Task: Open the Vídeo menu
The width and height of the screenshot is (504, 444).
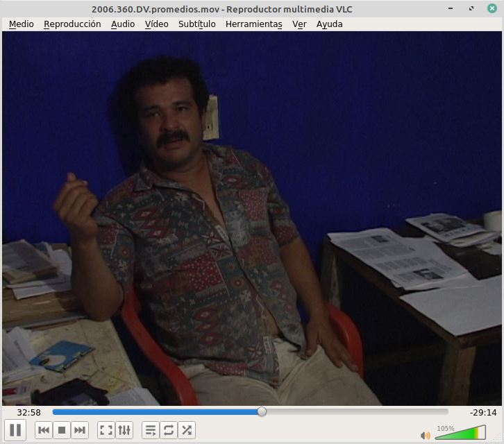Action: 156,24
